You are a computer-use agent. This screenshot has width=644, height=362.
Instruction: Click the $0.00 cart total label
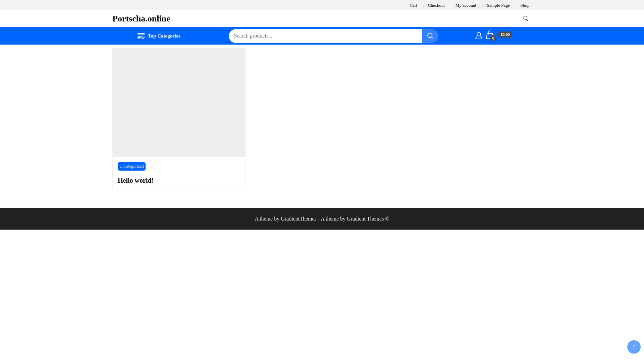point(505,35)
